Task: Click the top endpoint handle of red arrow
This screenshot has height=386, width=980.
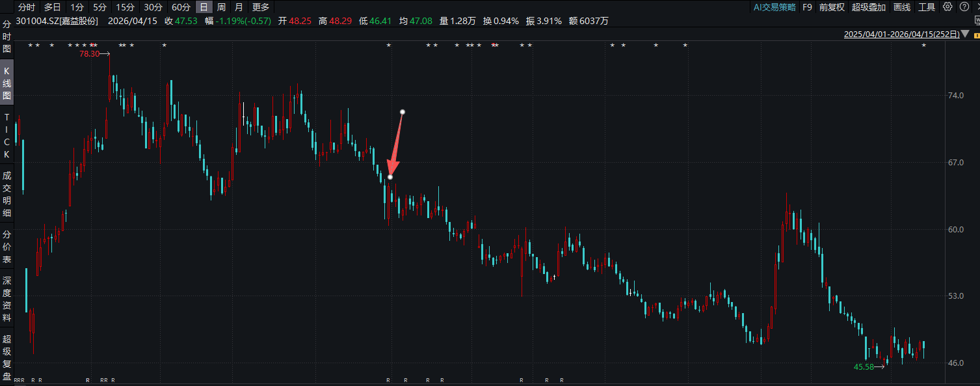Action: click(x=403, y=112)
